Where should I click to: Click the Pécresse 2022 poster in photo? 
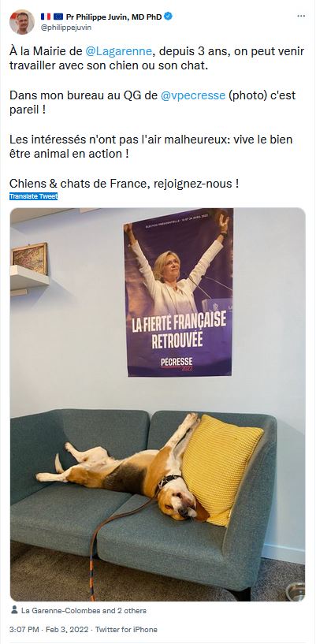click(178, 292)
